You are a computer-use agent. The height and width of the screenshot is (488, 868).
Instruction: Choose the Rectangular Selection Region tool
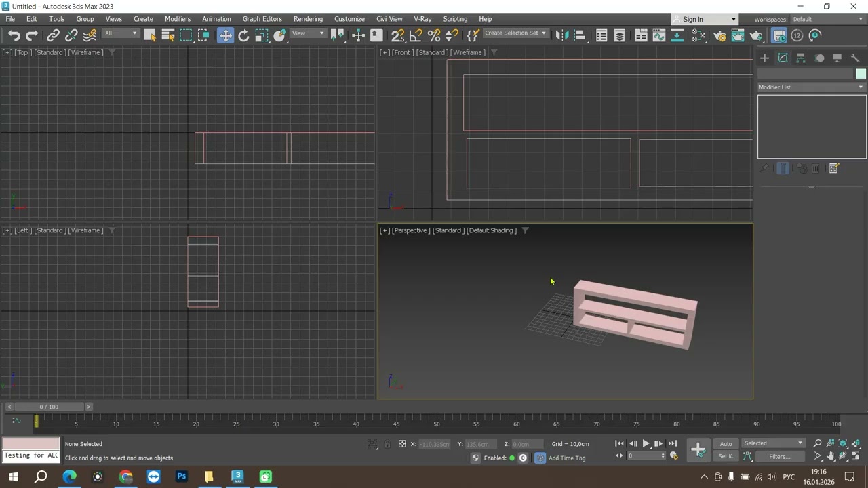pos(186,35)
